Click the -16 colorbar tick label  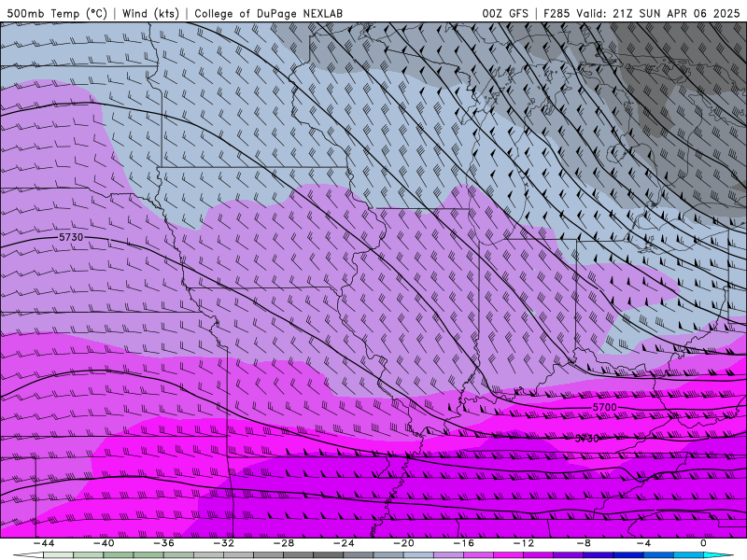[x=463, y=543]
